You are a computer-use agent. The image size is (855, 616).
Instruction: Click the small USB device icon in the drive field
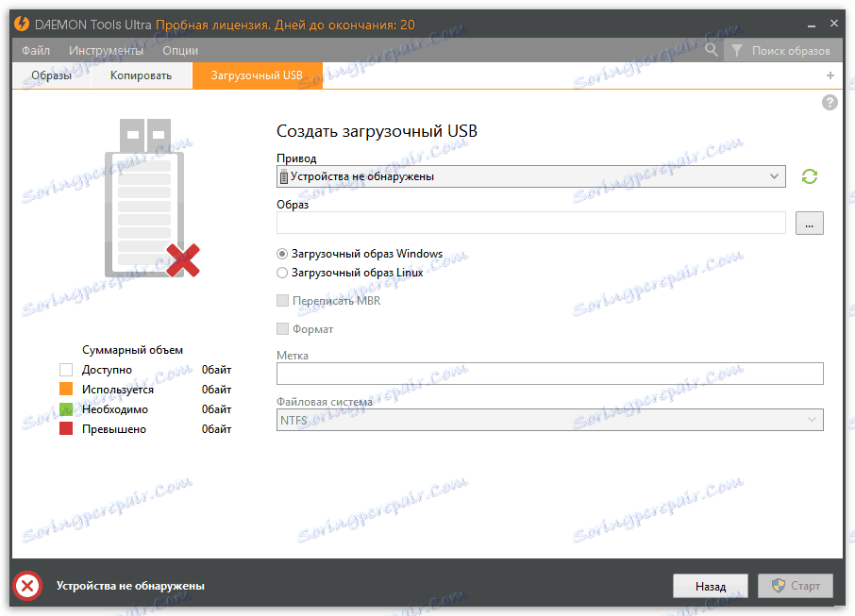click(x=283, y=176)
